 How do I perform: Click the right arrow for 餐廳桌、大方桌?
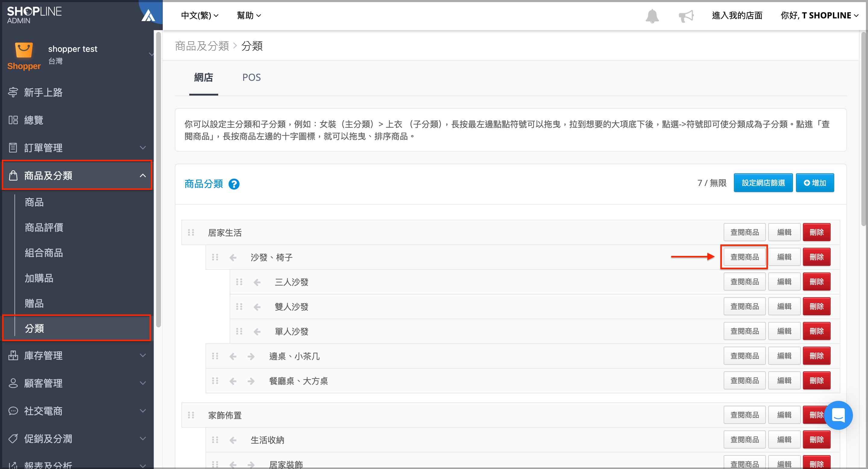click(251, 381)
